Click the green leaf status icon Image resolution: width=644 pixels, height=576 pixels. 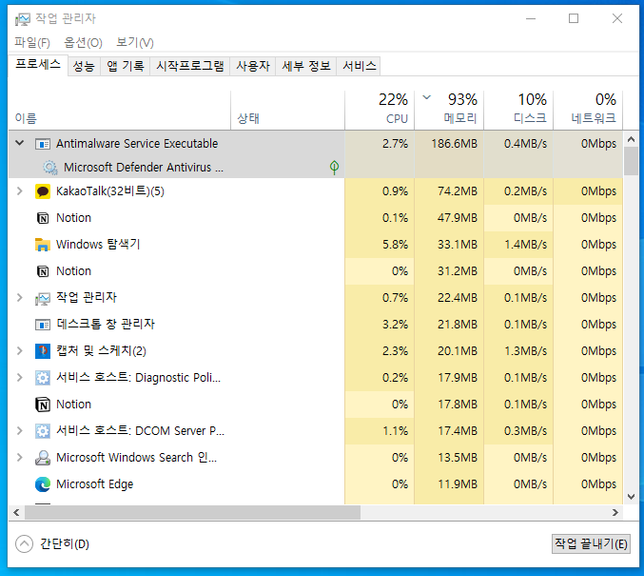[334, 168]
